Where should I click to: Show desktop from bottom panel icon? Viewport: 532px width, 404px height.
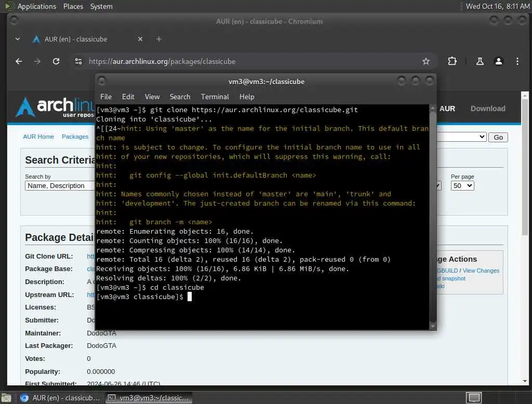click(x=6, y=398)
